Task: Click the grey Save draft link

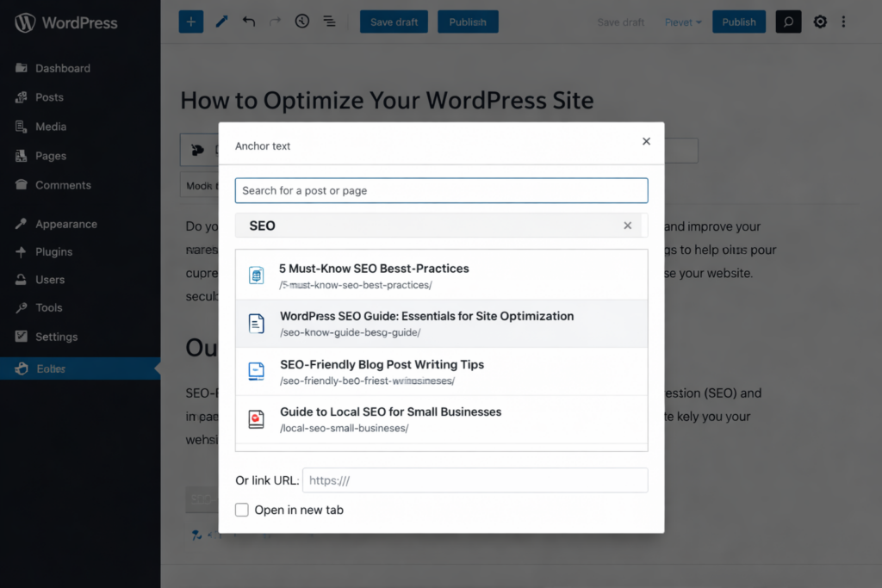Action: [x=620, y=22]
